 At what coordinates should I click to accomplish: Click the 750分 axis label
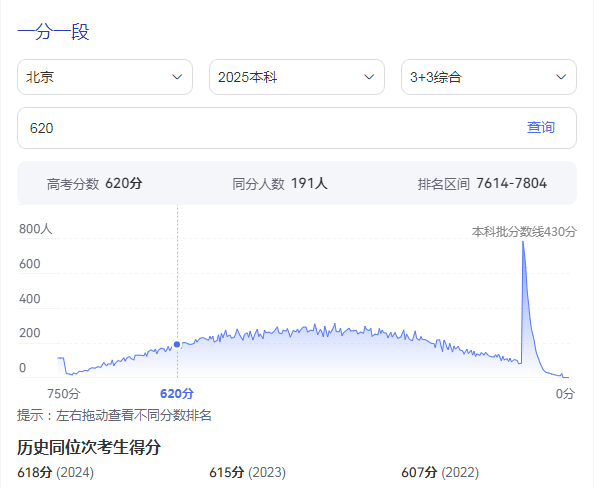[x=64, y=394]
